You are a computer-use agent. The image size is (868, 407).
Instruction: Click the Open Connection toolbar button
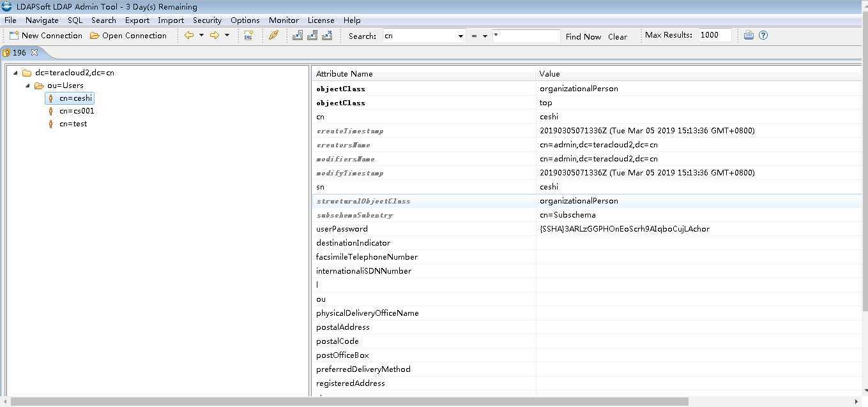coord(128,36)
